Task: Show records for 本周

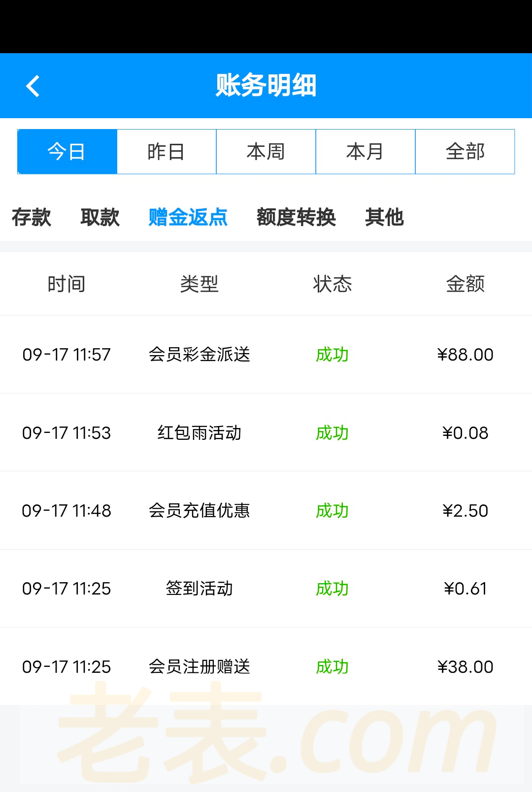Action: tap(266, 152)
